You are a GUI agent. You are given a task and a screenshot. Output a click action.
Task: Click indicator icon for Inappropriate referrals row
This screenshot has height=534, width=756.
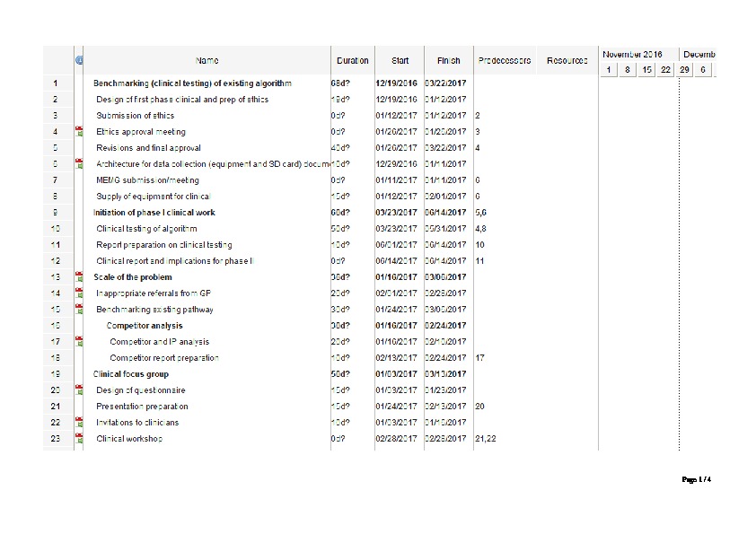[x=79, y=293]
